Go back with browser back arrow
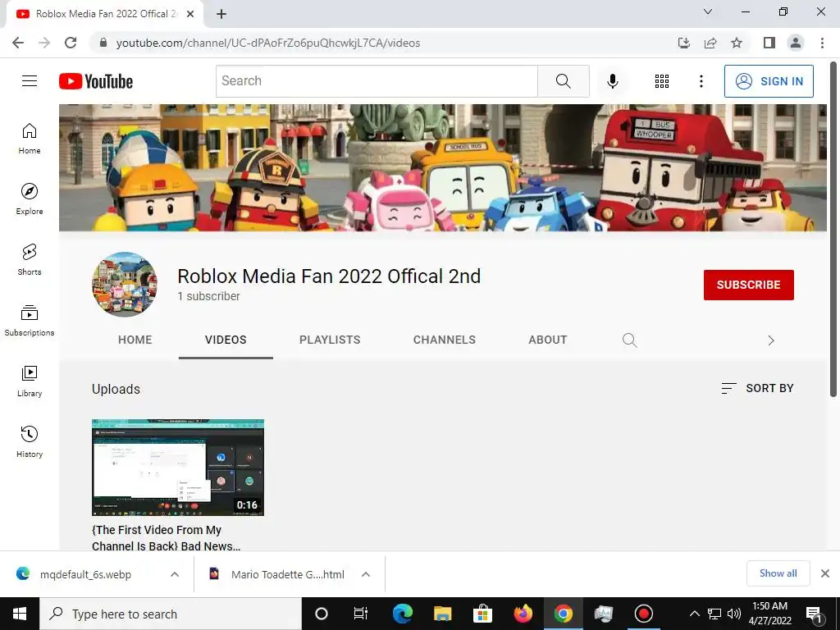The image size is (840, 630). 18,43
